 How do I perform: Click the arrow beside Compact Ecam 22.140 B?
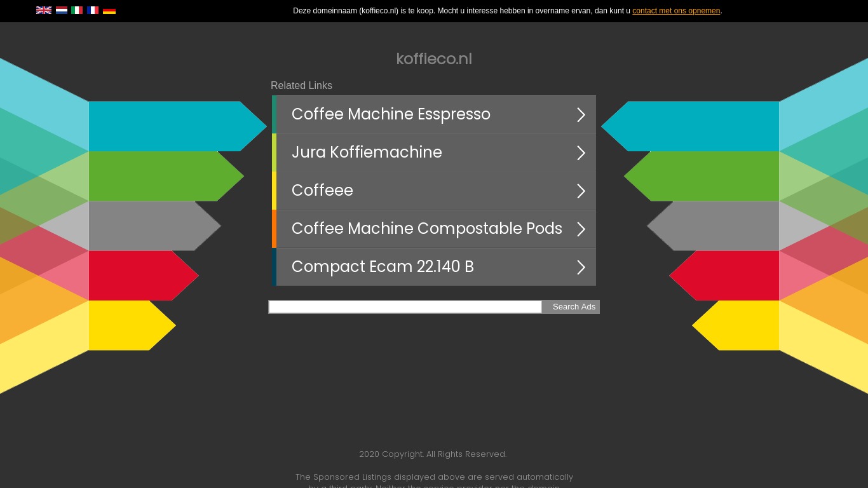(x=580, y=267)
